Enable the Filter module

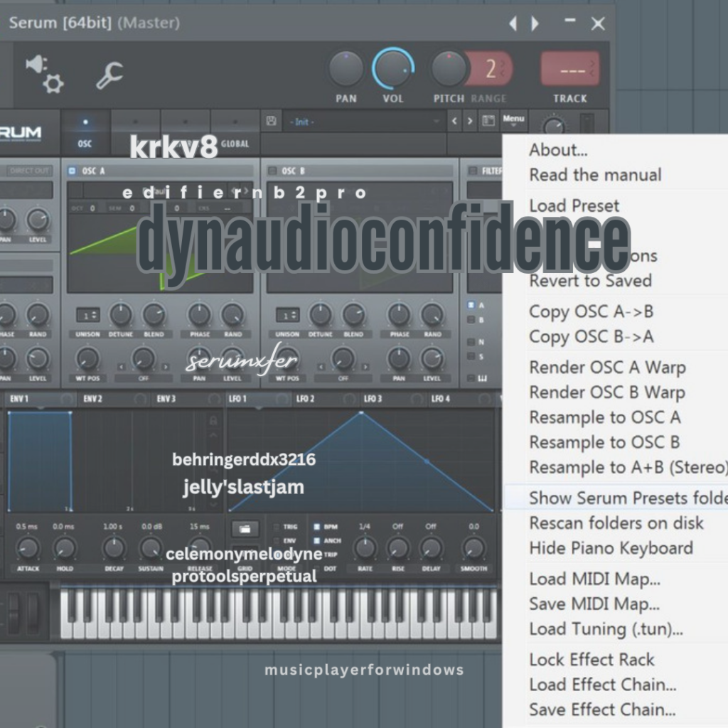472,171
